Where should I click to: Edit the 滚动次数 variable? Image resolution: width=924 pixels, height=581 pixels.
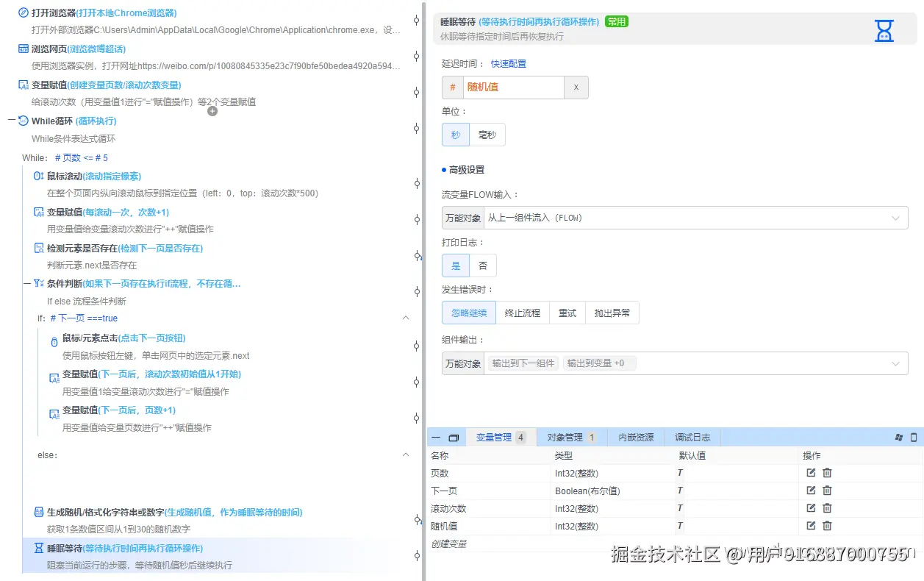[x=811, y=508]
